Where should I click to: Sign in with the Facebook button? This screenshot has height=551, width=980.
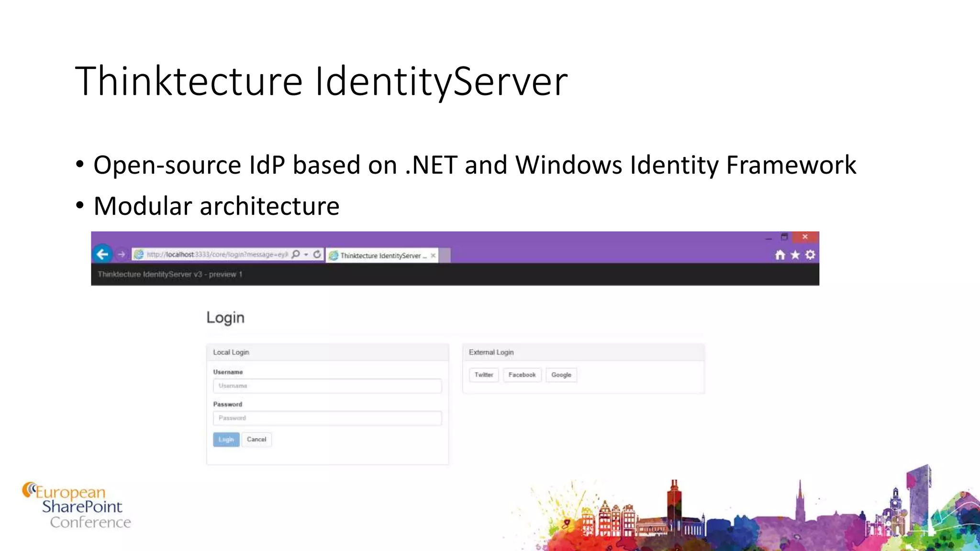[x=522, y=375]
